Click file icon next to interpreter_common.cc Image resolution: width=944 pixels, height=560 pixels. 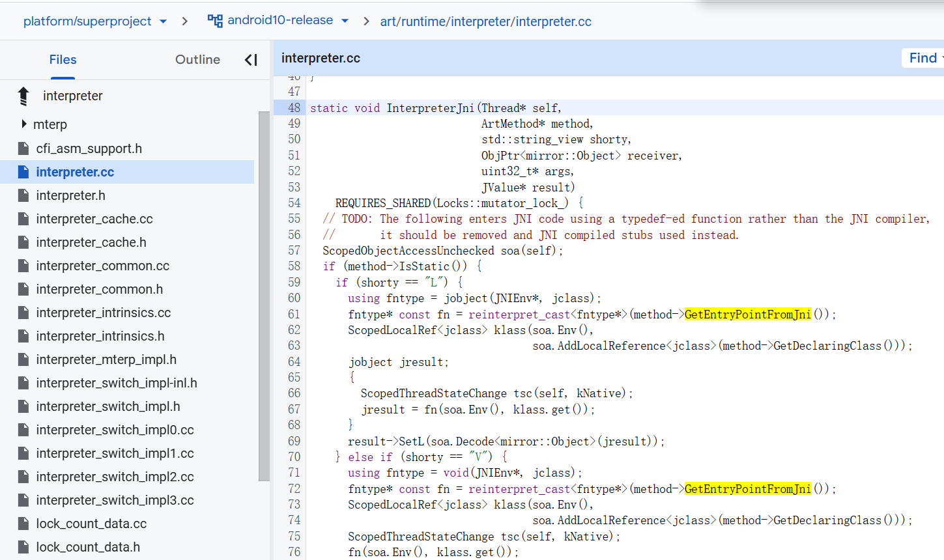pos(23,266)
